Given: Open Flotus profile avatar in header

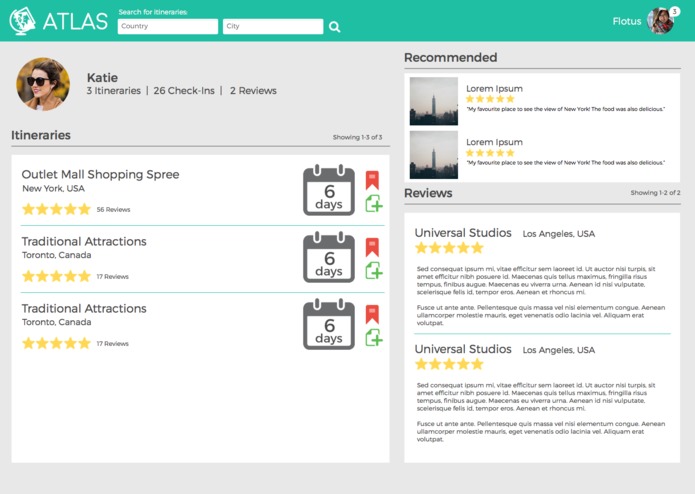Looking at the screenshot, I should click(x=660, y=21).
